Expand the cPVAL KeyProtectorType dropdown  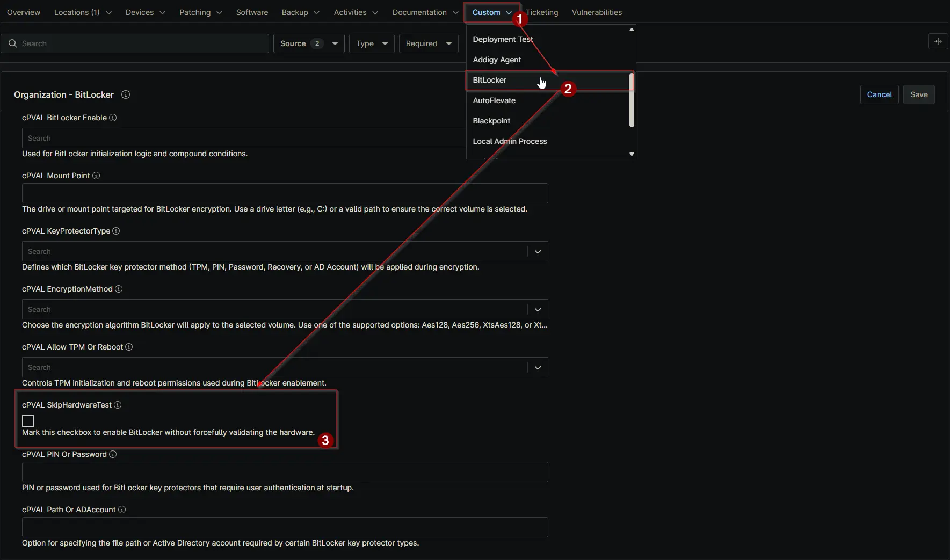tap(538, 251)
